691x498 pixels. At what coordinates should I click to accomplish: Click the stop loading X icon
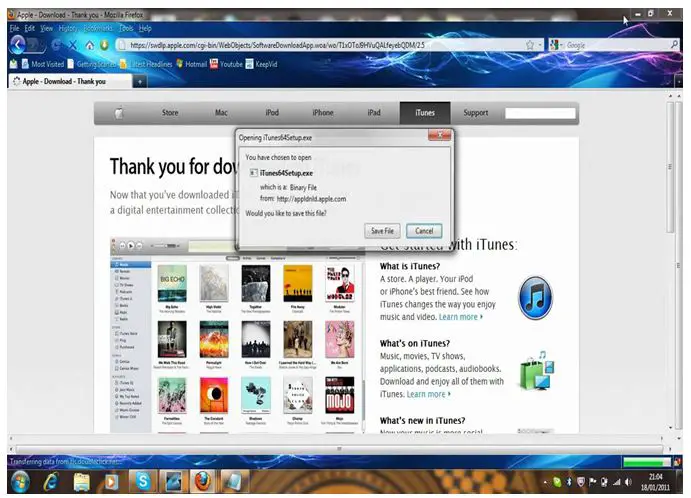(x=72, y=45)
